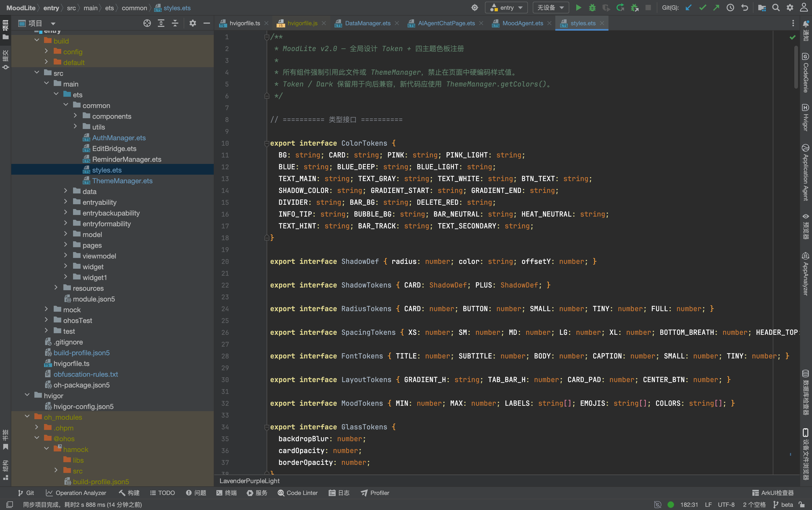Screen dimensions: 812x510
Task: Open the AppAnalyzer side panel
Action: 805,274
